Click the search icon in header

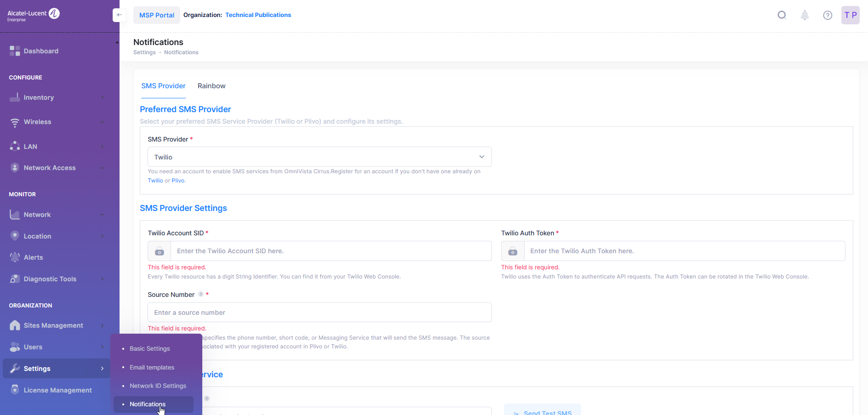[782, 15]
